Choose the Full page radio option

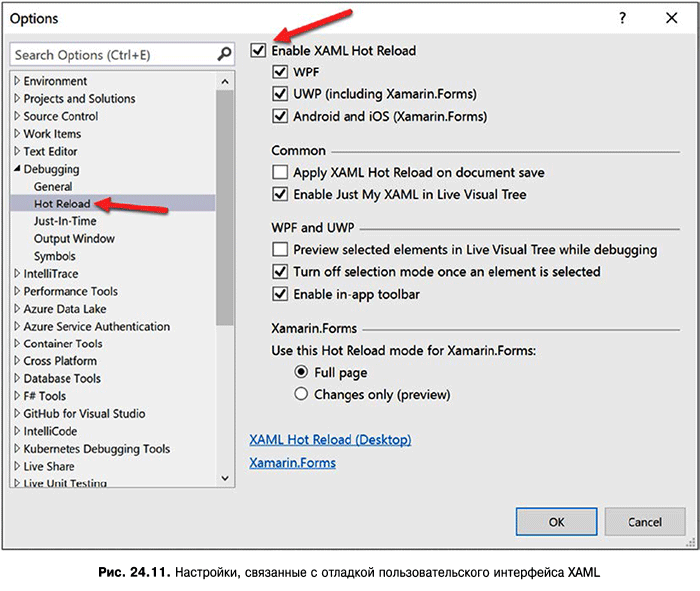pyautogui.click(x=301, y=372)
